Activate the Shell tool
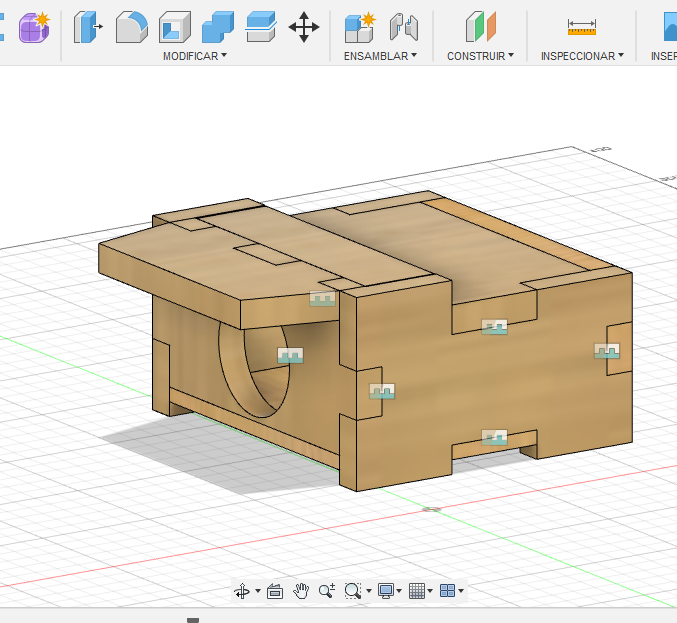The width and height of the screenshot is (677, 623). tap(175, 26)
